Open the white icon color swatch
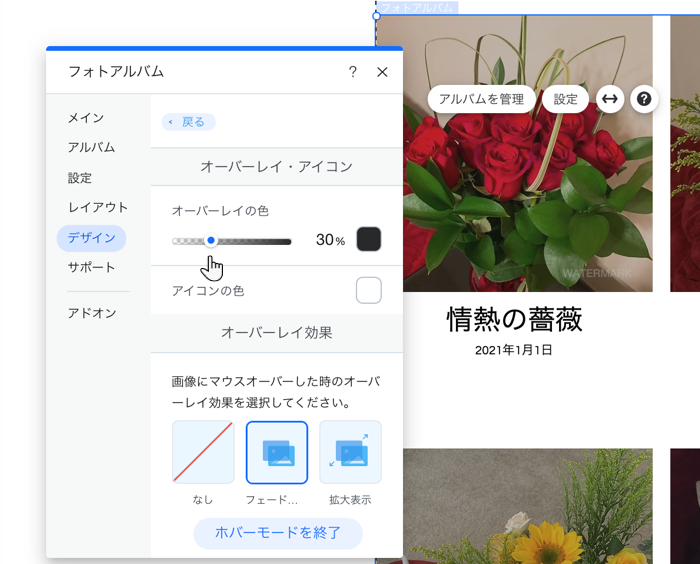The image size is (700, 564). click(369, 290)
